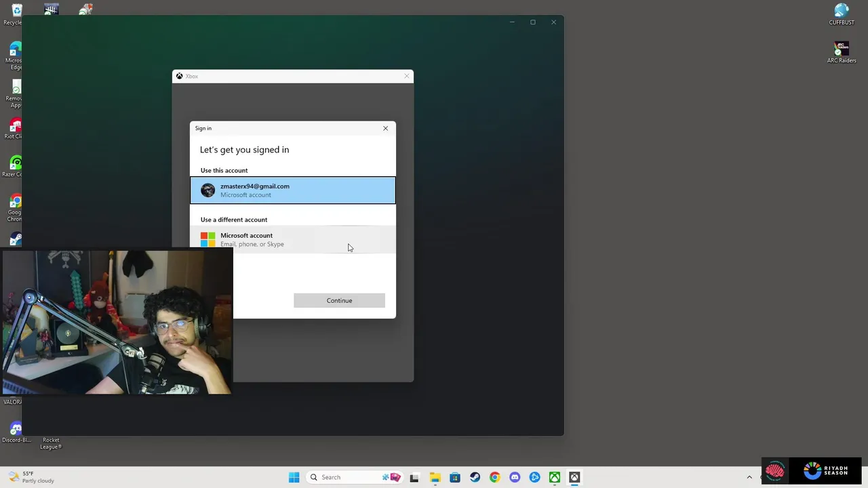Image resolution: width=868 pixels, height=488 pixels.
Task: Close the large Xbox app window
Action: (x=553, y=22)
